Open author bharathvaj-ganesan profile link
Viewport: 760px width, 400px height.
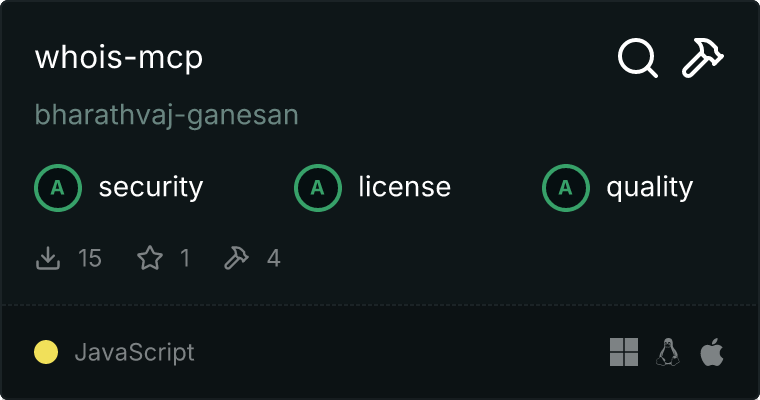click(x=166, y=115)
